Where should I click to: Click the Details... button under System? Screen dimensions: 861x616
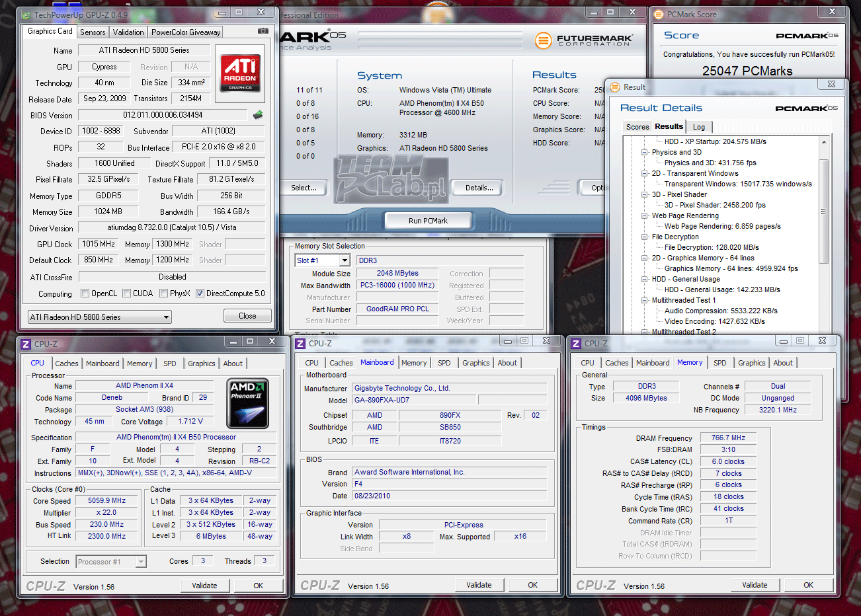[x=479, y=188]
